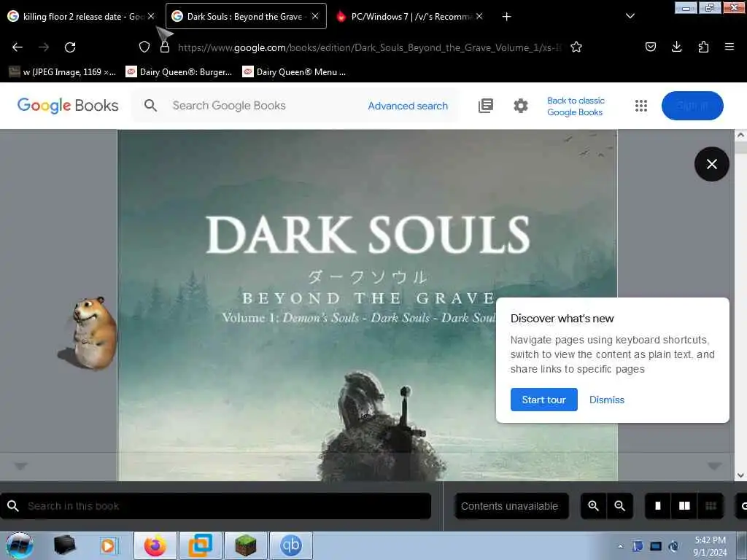
Task: Expand the list all tabs chevron
Action: pyautogui.click(x=630, y=16)
